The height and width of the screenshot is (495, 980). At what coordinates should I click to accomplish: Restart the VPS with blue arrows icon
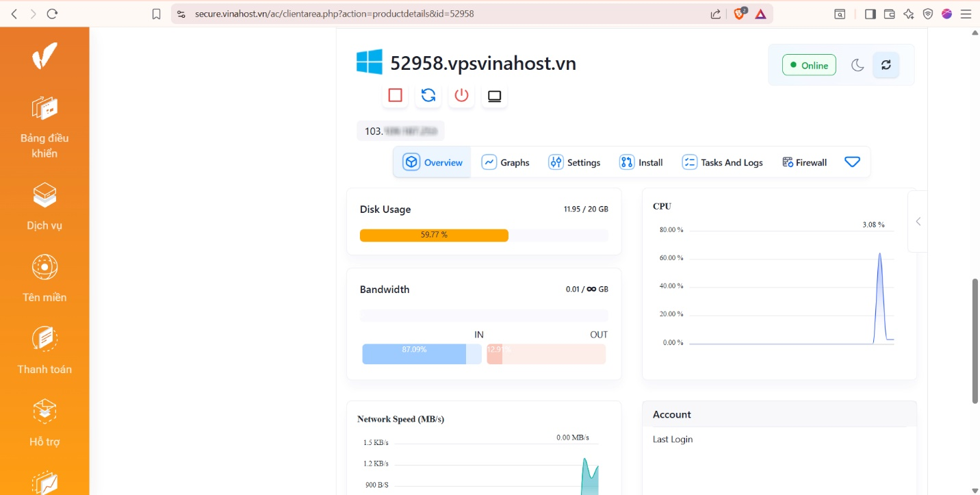[428, 95]
